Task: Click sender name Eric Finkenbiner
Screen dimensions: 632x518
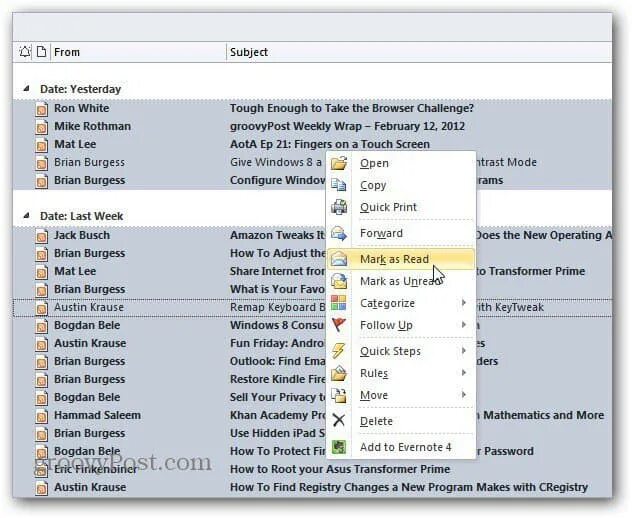Action: (96, 469)
